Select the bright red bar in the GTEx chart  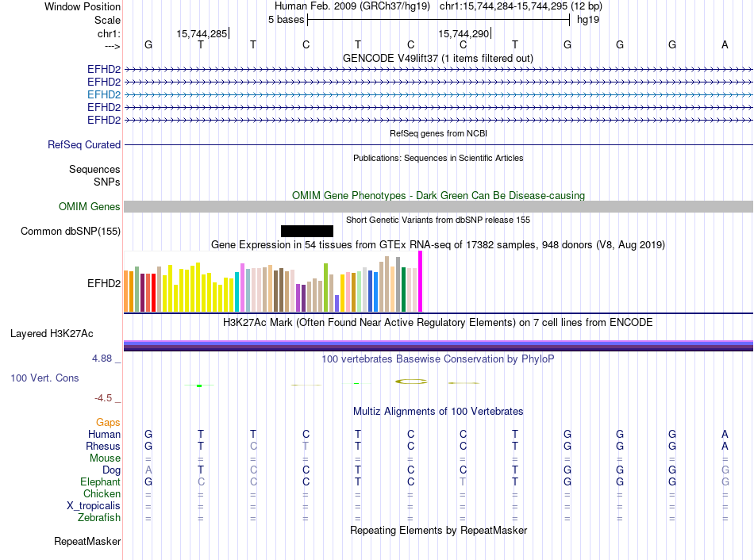tap(153, 293)
